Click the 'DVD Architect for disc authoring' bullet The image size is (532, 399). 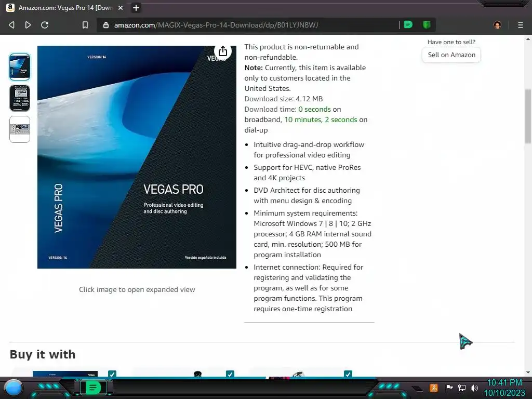[x=307, y=195]
